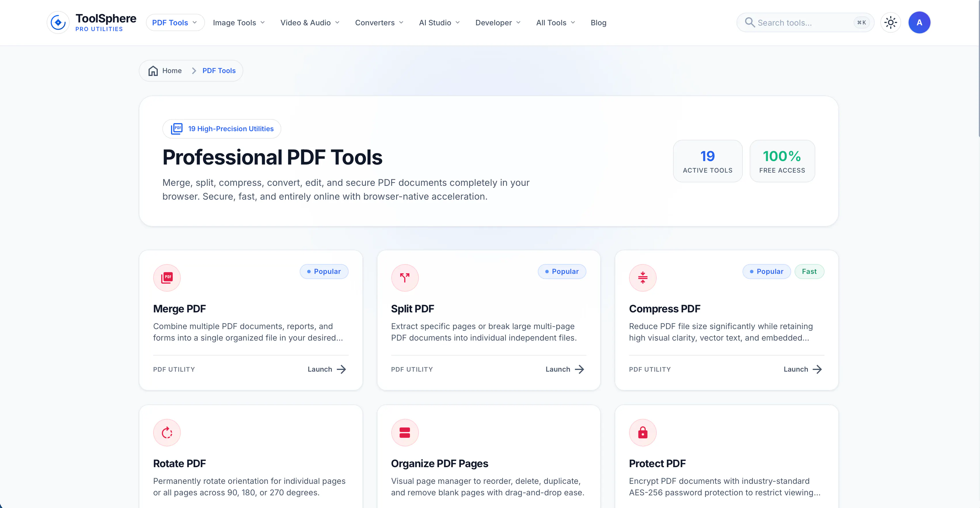Click the Split PDF card icon
980x508 pixels.
tap(405, 278)
